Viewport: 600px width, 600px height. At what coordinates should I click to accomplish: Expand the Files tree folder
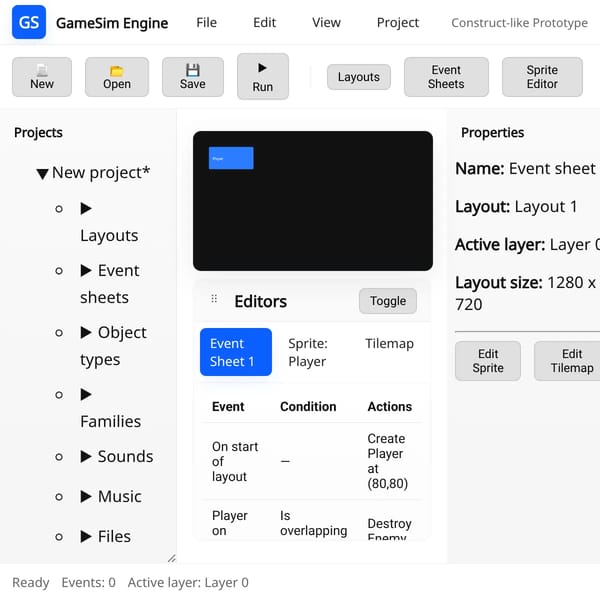tap(86, 536)
